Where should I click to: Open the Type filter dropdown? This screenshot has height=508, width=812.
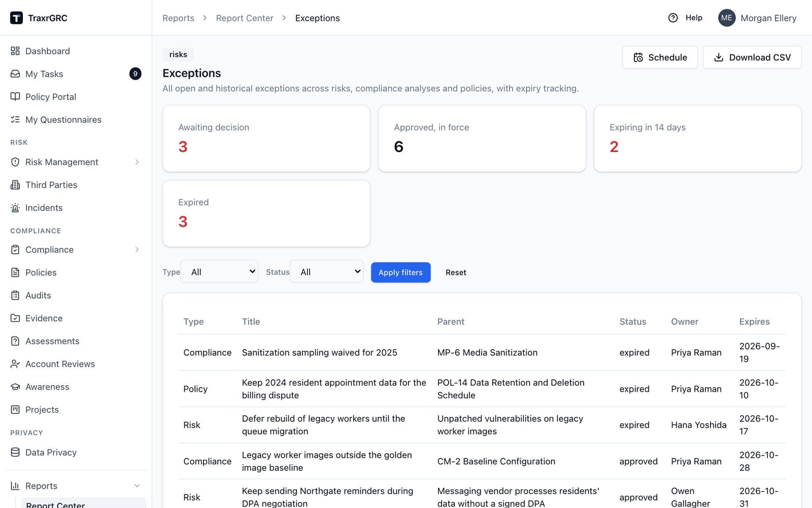point(219,272)
